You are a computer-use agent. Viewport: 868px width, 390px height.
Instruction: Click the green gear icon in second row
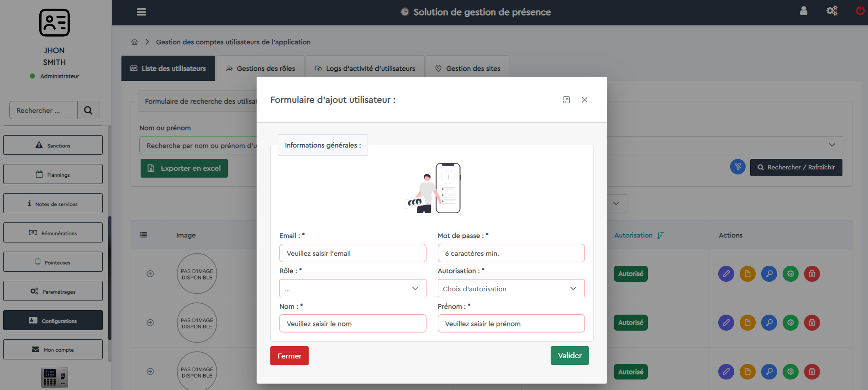click(790, 322)
